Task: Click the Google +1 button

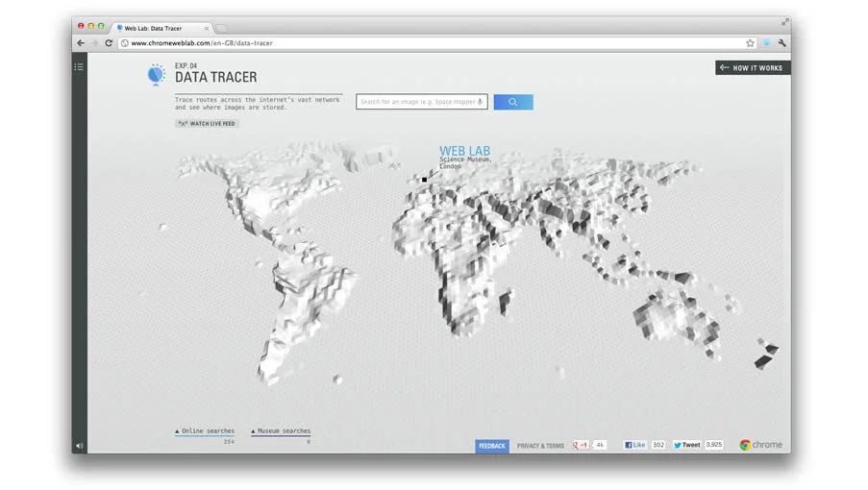Action: (581, 445)
